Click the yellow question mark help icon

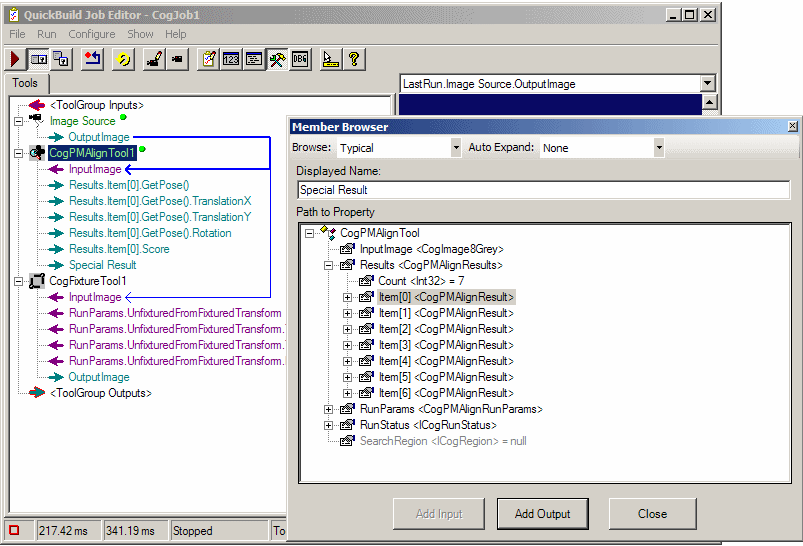tap(353, 59)
